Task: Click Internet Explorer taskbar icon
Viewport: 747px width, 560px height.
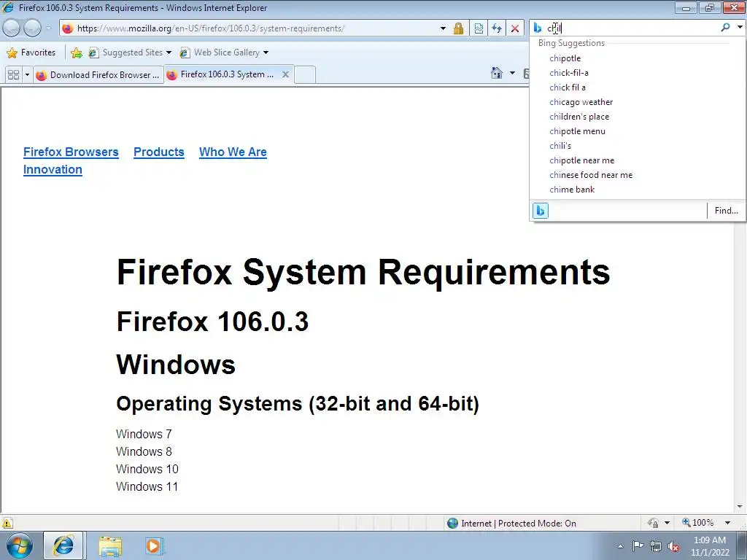Action: tap(63, 545)
